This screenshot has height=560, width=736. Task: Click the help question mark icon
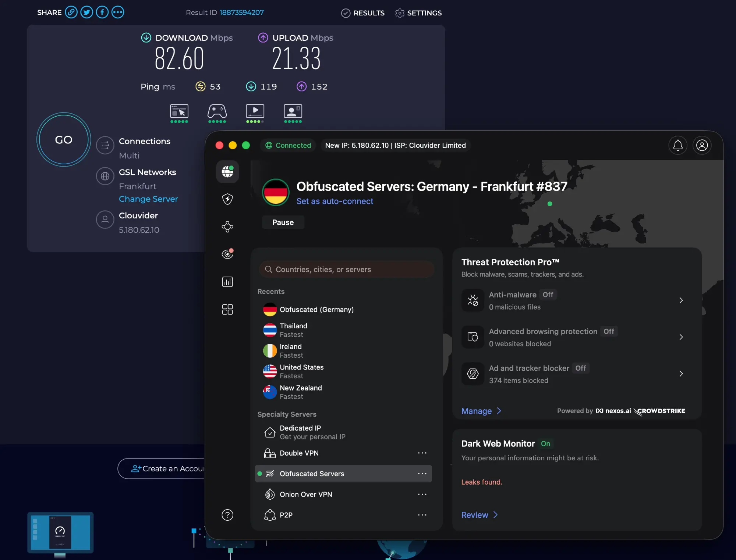(227, 515)
